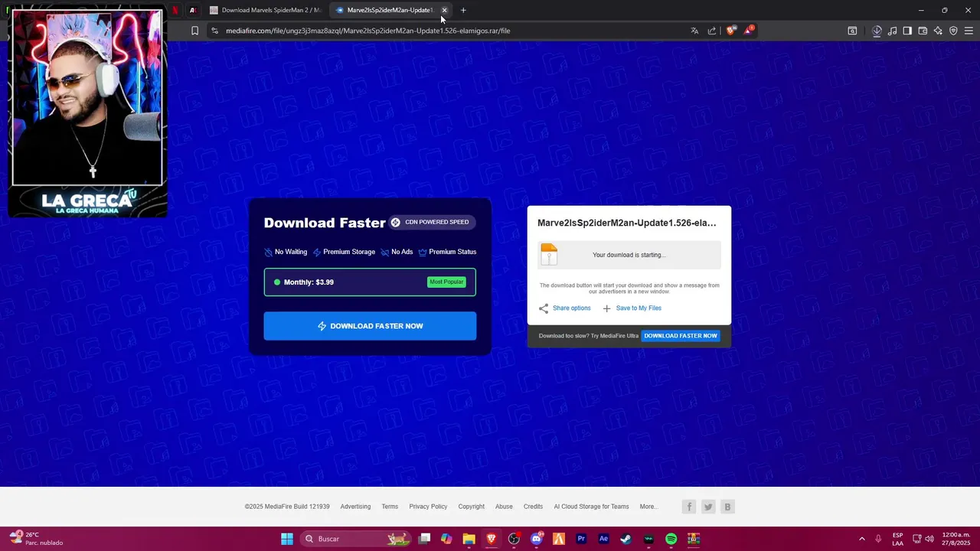
Task: Open site settings icon in address bar
Action: pos(214,31)
